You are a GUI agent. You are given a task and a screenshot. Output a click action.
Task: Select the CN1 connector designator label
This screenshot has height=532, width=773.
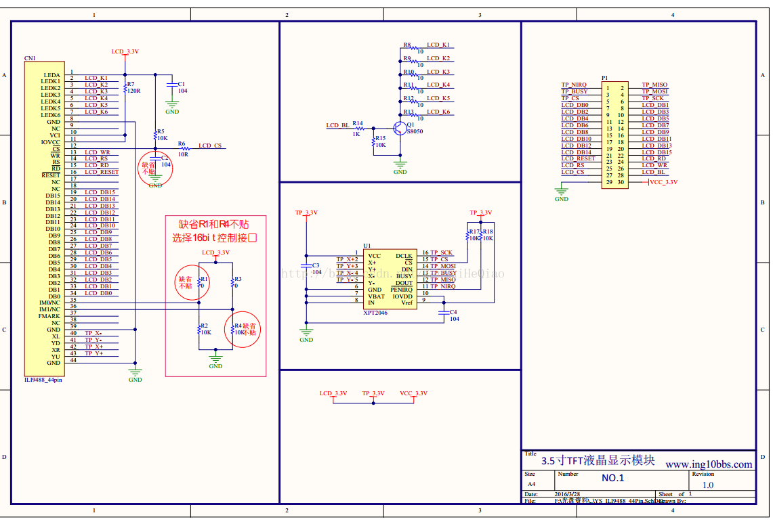coord(30,58)
